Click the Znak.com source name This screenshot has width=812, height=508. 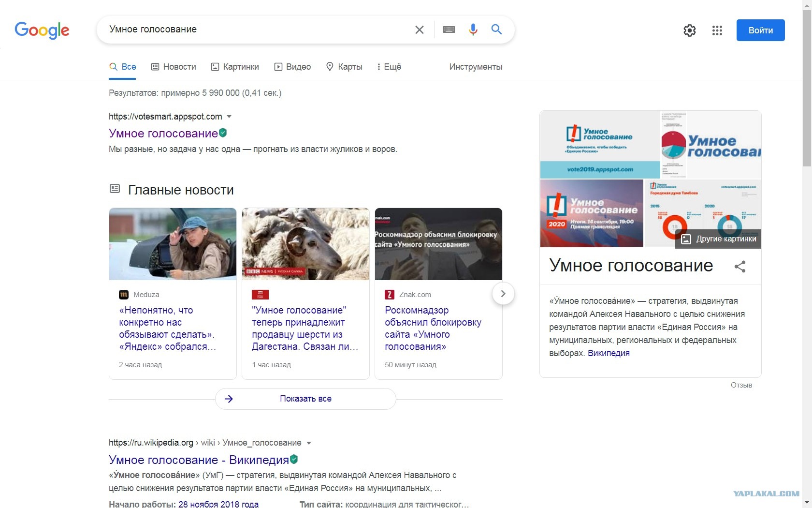tap(415, 295)
